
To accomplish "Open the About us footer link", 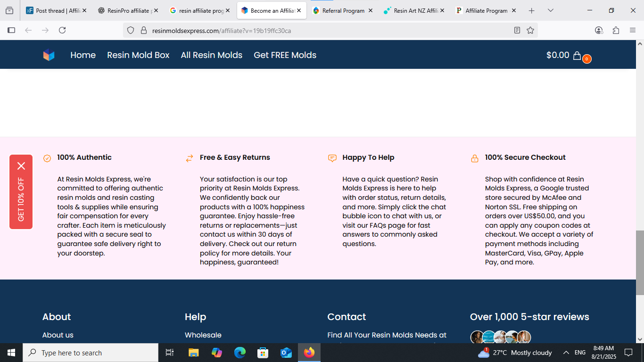I will point(58,335).
